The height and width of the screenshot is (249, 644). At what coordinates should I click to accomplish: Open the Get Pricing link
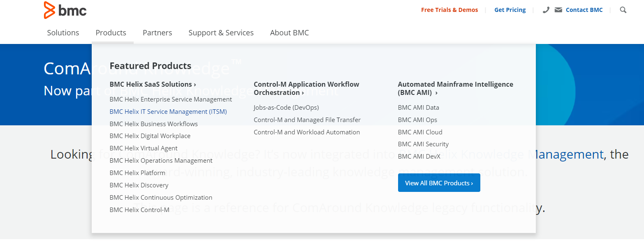pos(510,10)
